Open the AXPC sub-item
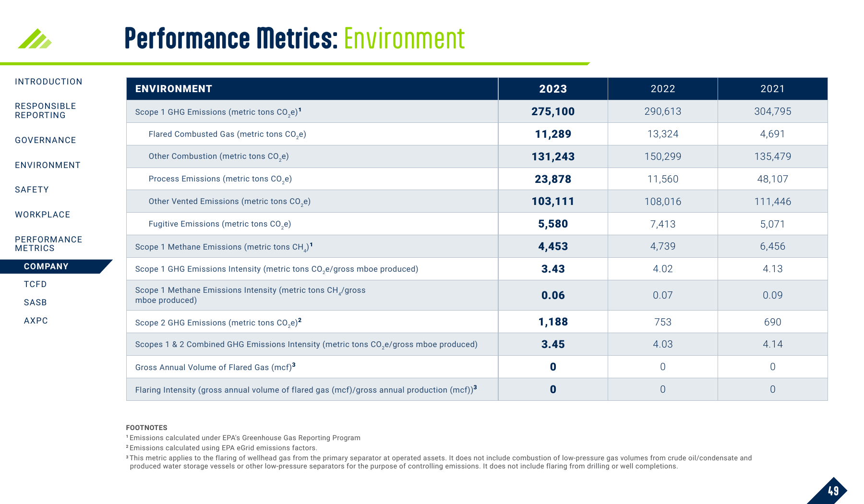Screen dimensions: 864x504 click(x=36, y=321)
